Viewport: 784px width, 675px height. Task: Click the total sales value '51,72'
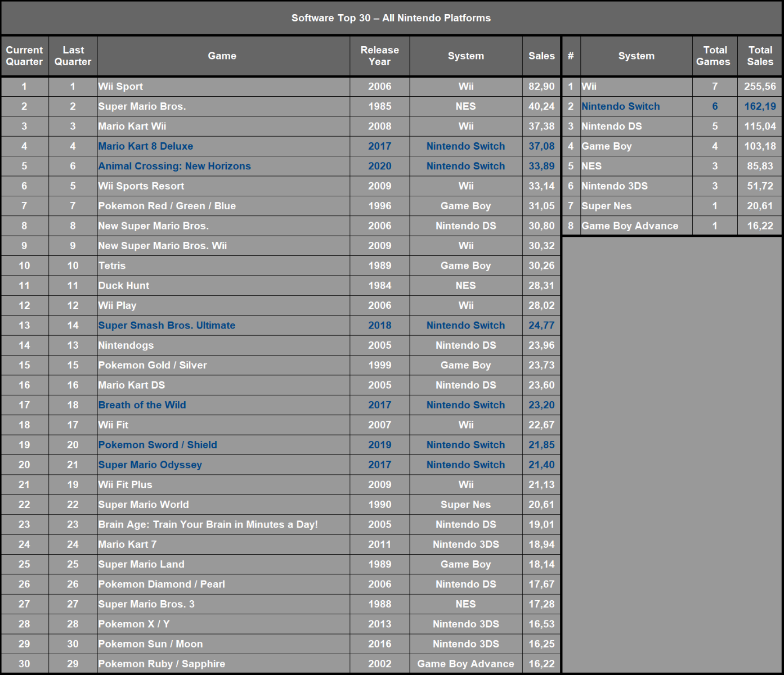click(760, 186)
